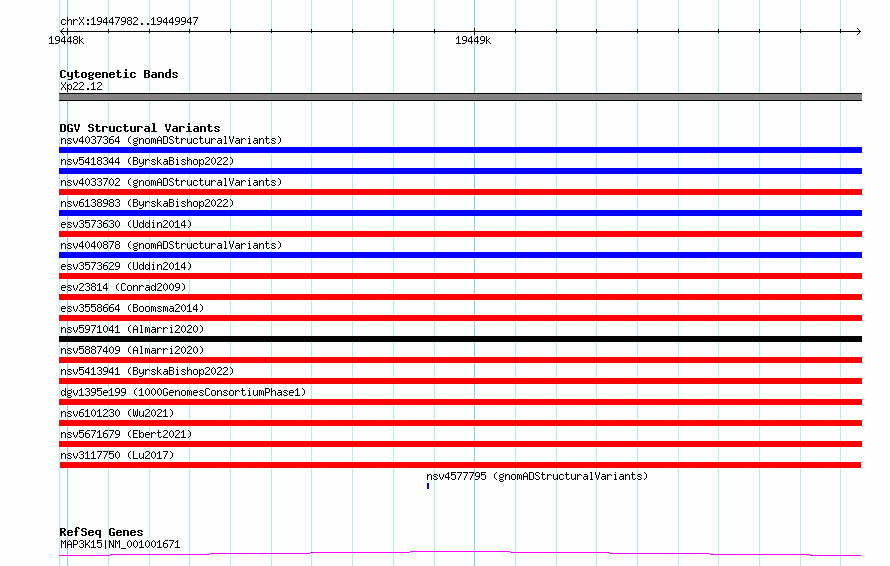
Task: Click the right arrow end of the ruler
Action: pos(858,31)
